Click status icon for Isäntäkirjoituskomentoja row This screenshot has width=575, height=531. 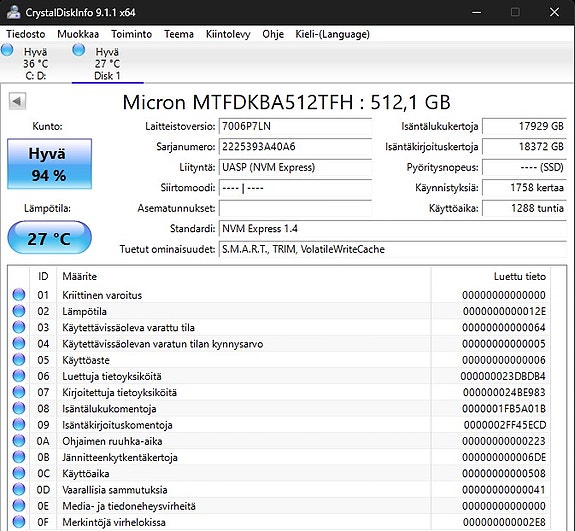tap(19, 424)
